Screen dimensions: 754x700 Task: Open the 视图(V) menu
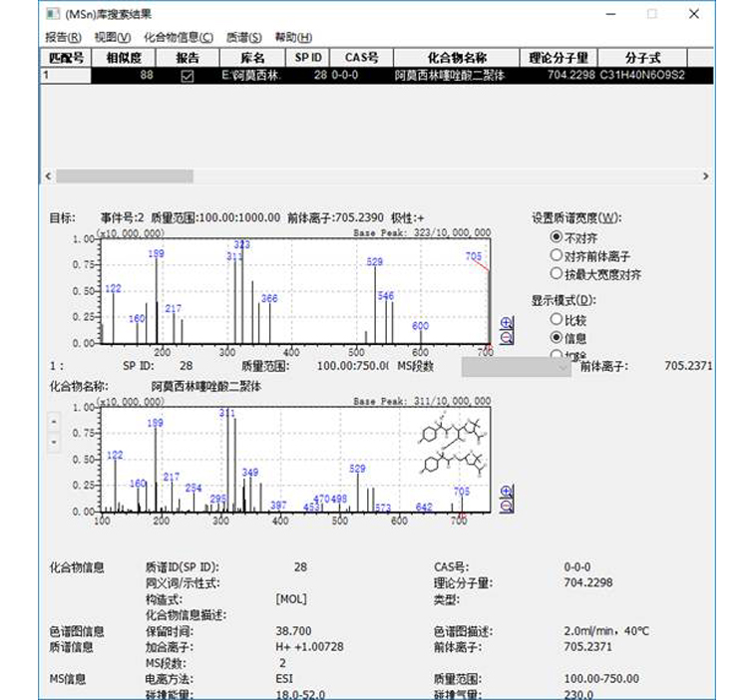click(x=112, y=37)
